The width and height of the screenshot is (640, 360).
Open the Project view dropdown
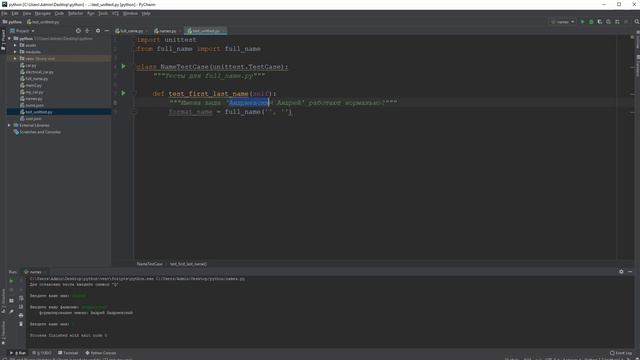coord(22,31)
